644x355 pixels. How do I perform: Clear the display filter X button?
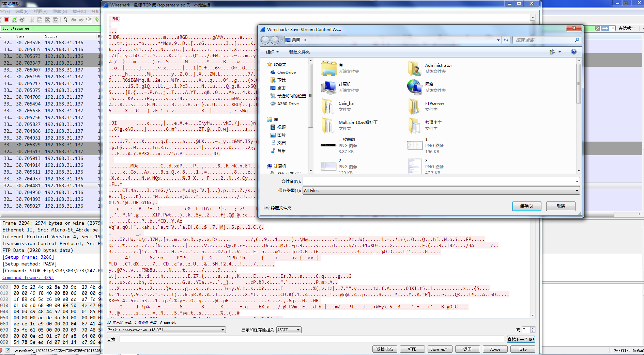coord(598,28)
